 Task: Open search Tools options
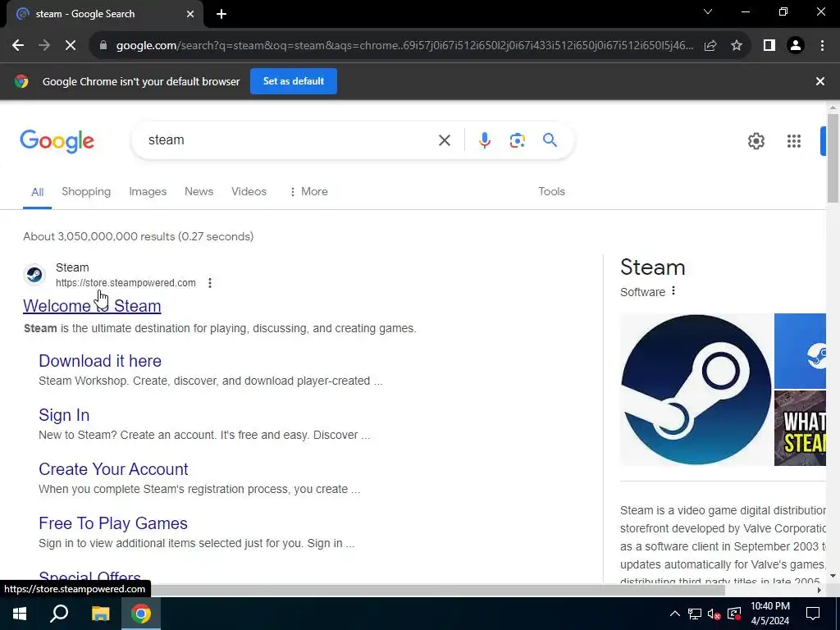click(551, 192)
